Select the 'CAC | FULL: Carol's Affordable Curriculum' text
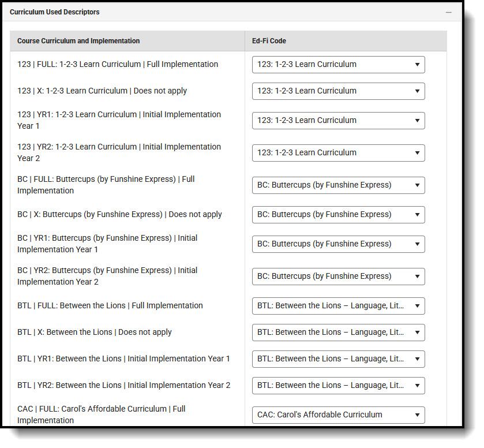 click(x=102, y=415)
